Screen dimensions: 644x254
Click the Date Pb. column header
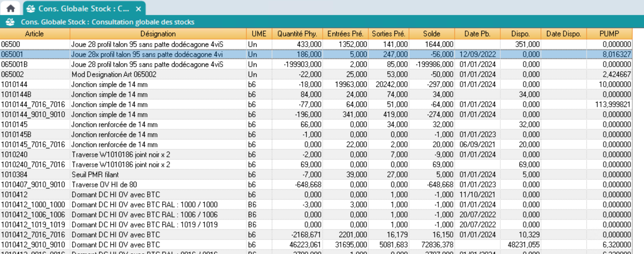477,34
